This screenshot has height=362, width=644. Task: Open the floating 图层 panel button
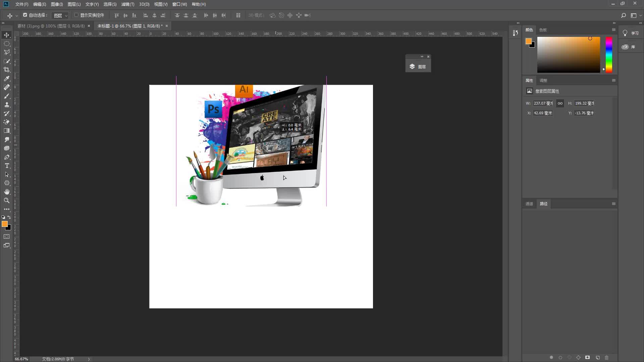(418, 66)
